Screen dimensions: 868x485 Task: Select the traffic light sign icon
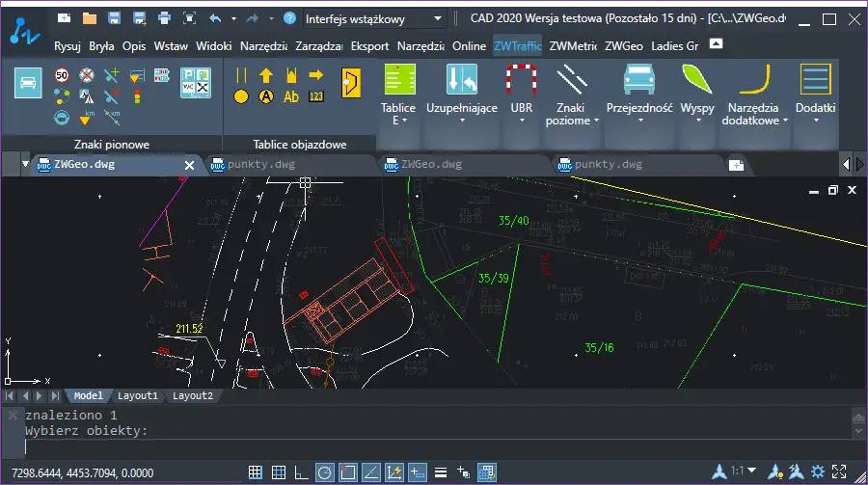[136, 96]
